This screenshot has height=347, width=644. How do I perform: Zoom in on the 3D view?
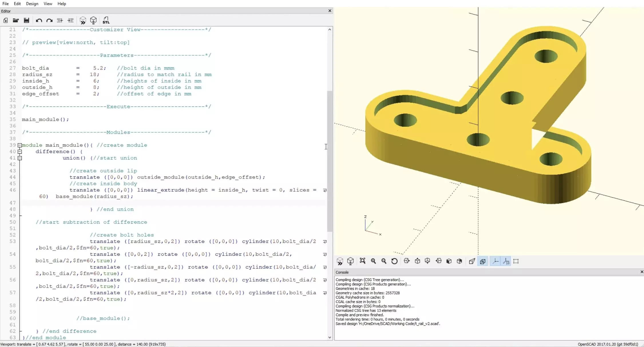coord(373,261)
